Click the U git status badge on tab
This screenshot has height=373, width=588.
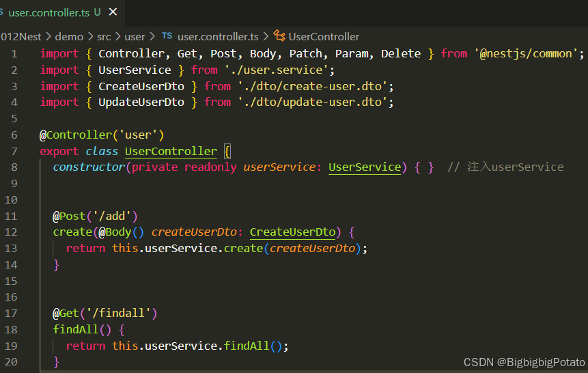[98, 12]
